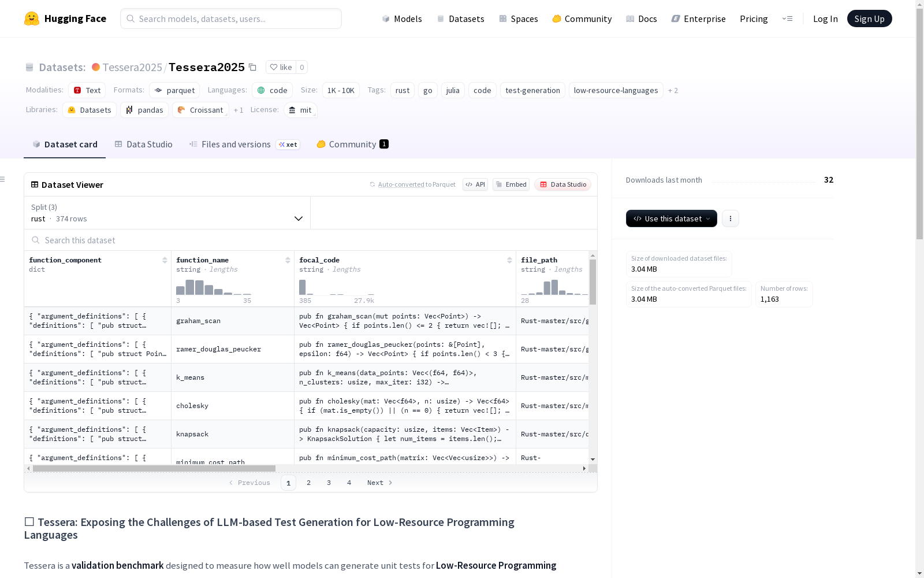The image size is (924, 578).
Task: Open Spaces in the top navigation
Action: (519, 18)
